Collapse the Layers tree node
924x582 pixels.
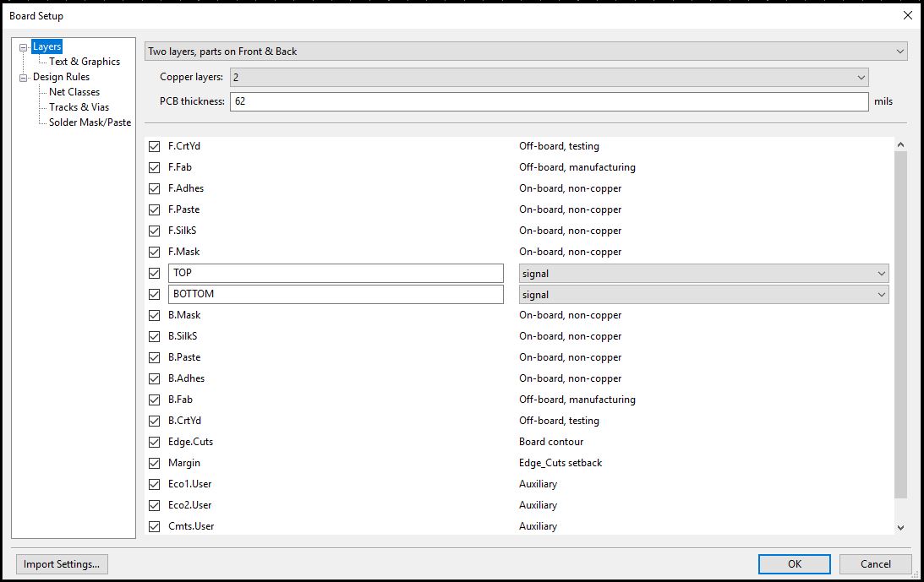coord(24,47)
